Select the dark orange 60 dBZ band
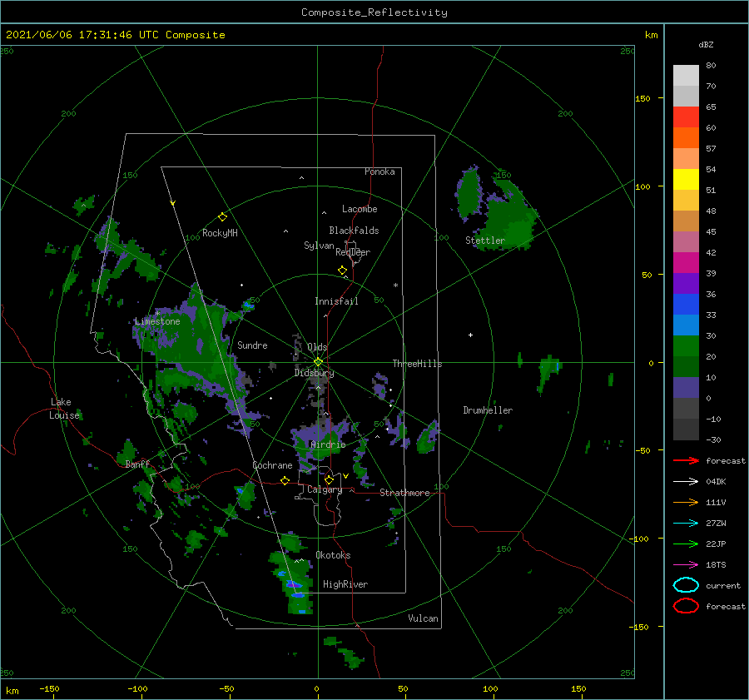 coord(686,137)
